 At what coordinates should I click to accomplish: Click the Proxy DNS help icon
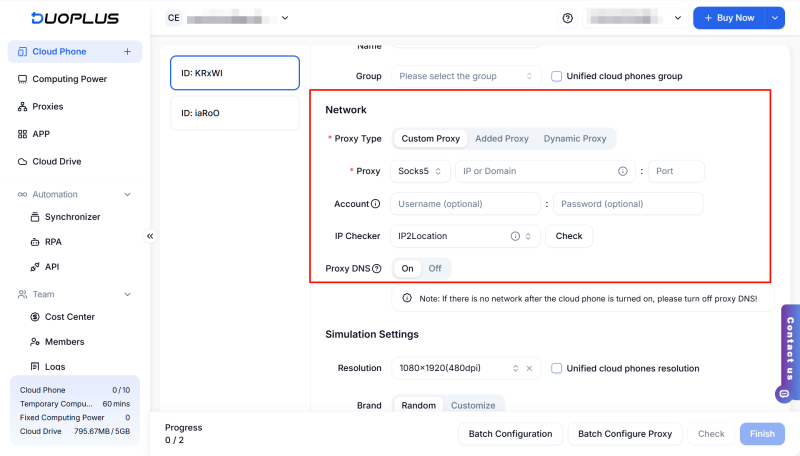(377, 268)
